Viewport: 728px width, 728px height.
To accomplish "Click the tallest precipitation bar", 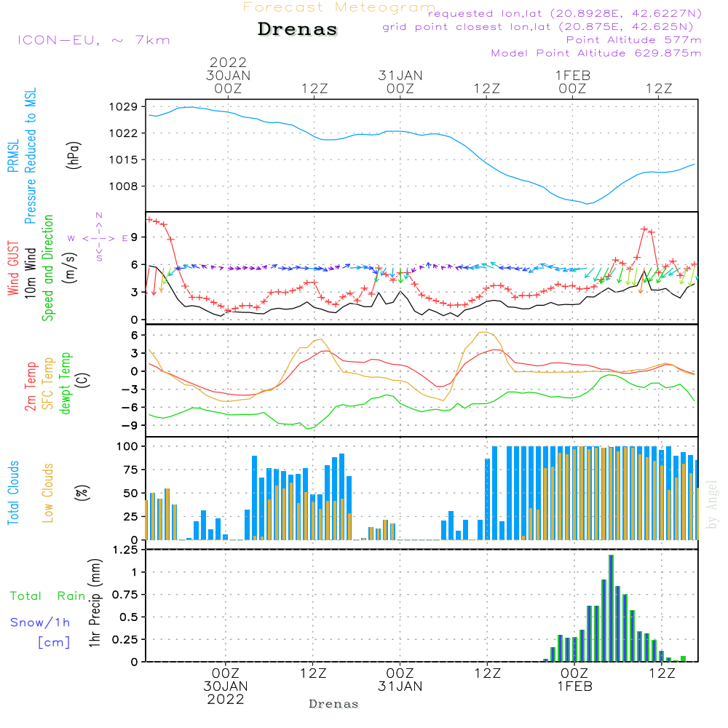I will click(611, 608).
